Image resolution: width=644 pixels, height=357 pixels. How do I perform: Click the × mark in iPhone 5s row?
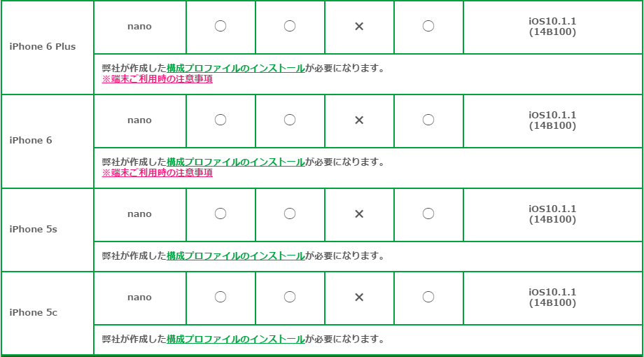coord(359,214)
